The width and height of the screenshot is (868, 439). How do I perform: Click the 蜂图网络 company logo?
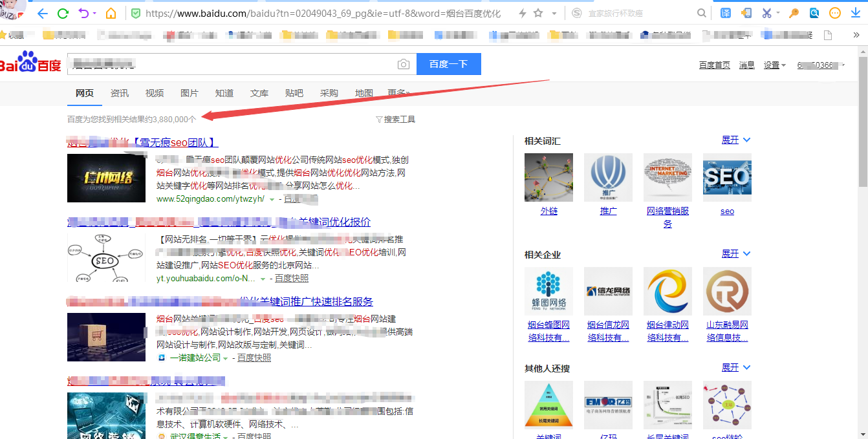pos(548,291)
